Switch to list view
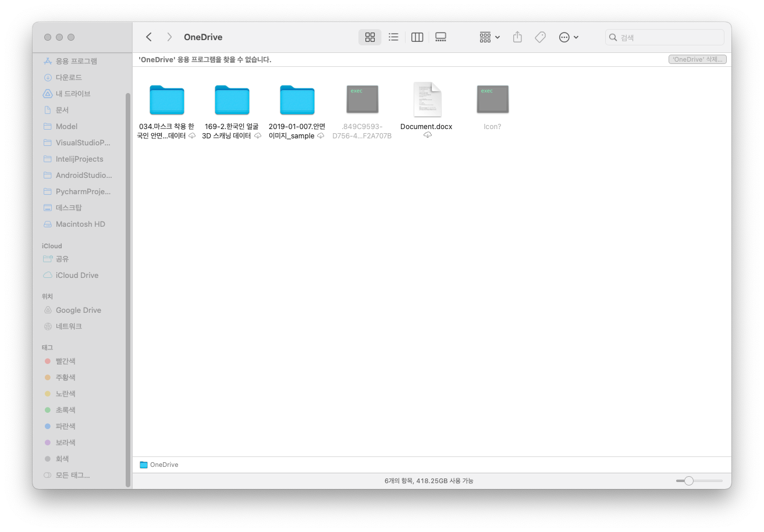 pos(393,37)
